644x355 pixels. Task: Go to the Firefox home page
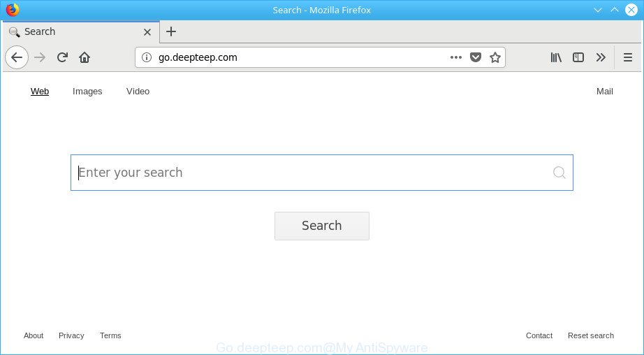point(85,57)
